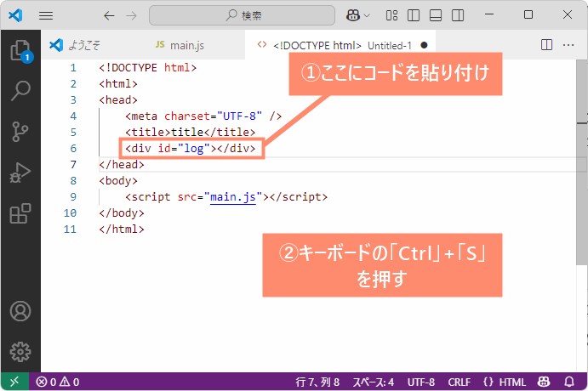Toggle the bottom panel visibility
588x391 pixels.
click(436, 15)
